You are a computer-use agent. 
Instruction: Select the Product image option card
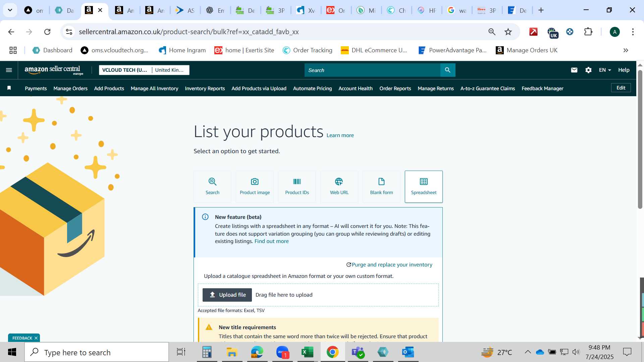tap(255, 187)
